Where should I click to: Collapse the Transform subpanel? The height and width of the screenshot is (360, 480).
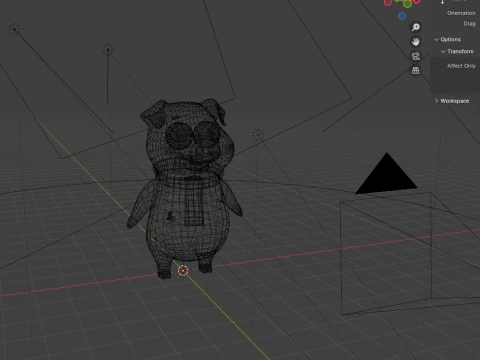coord(457,51)
